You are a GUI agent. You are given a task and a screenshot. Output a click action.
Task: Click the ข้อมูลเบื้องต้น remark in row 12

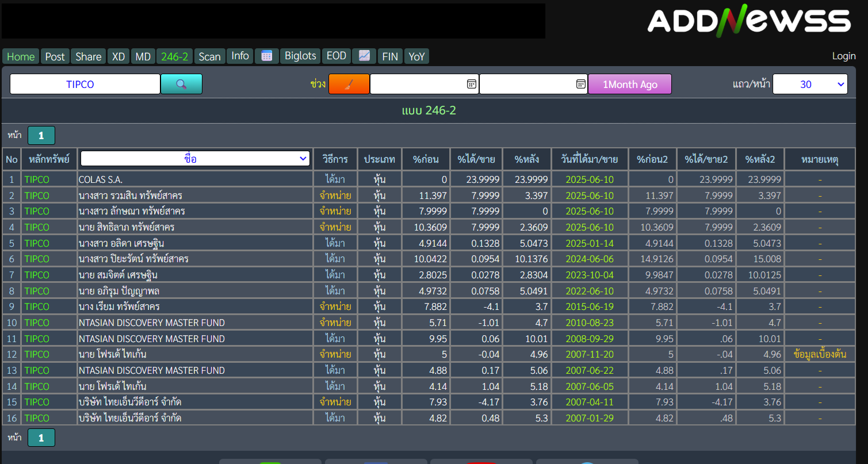[820, 354]
